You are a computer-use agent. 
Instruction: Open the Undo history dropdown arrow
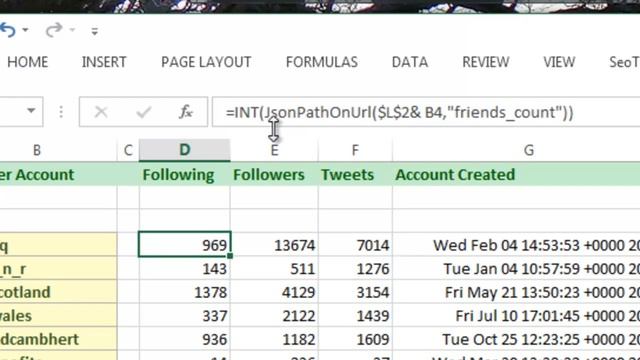(25, 30)
